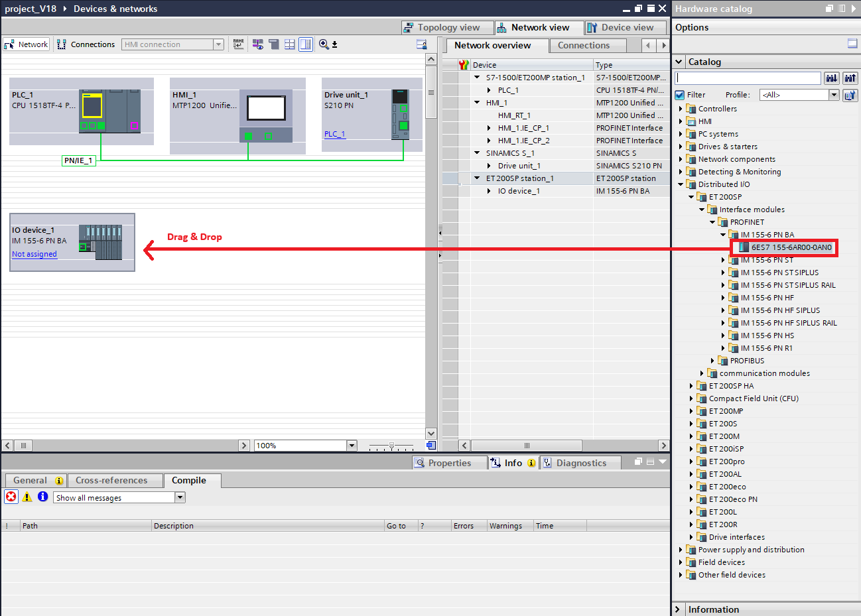Open the Profile dropdown in the catalog
Screen dimensions: 861x616
[834, 95]
